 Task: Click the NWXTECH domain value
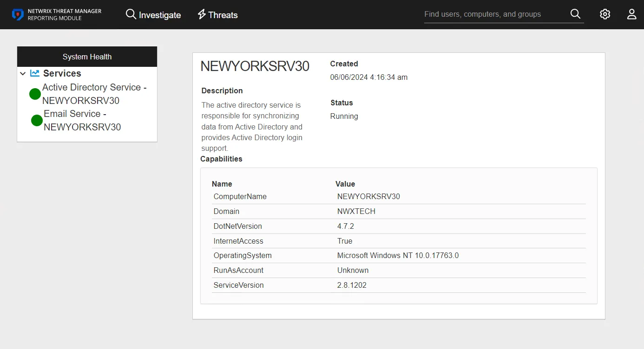pos(356,211)
